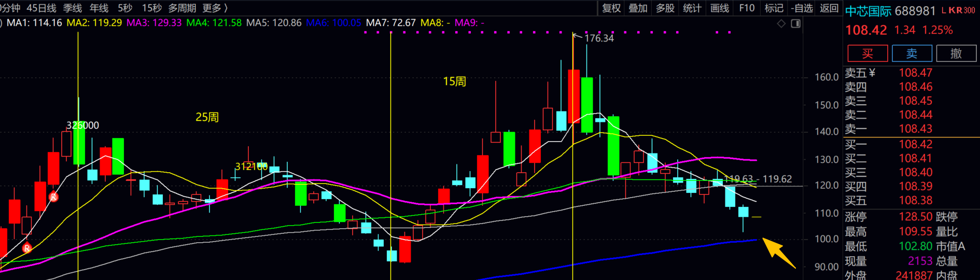
Task: Click the 119.63 - 119.62 price line label
Action: coord(758,179)
